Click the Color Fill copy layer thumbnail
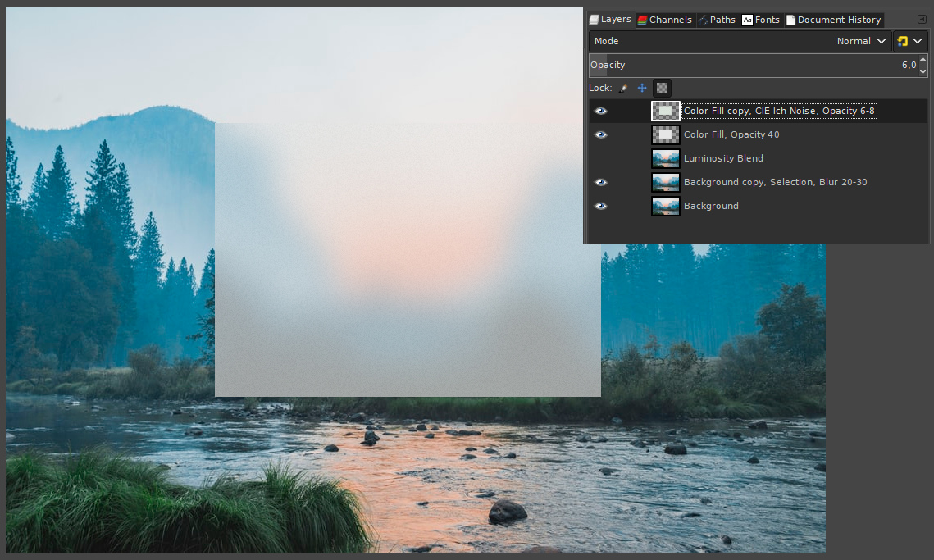The image size is (934, 560). point(665,111)
